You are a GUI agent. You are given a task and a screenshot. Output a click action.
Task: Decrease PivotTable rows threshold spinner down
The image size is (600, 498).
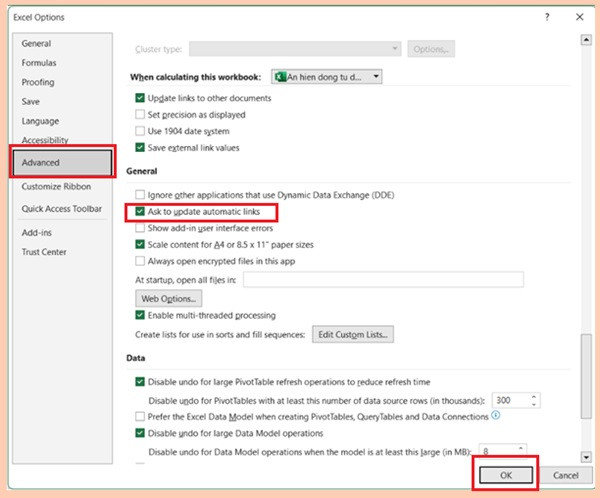[534, 404]
